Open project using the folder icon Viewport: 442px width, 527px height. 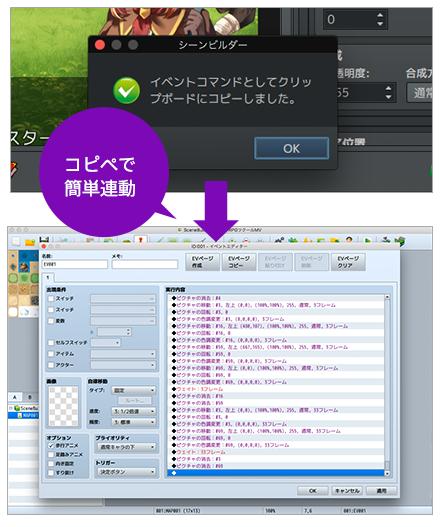click(30, 241)
